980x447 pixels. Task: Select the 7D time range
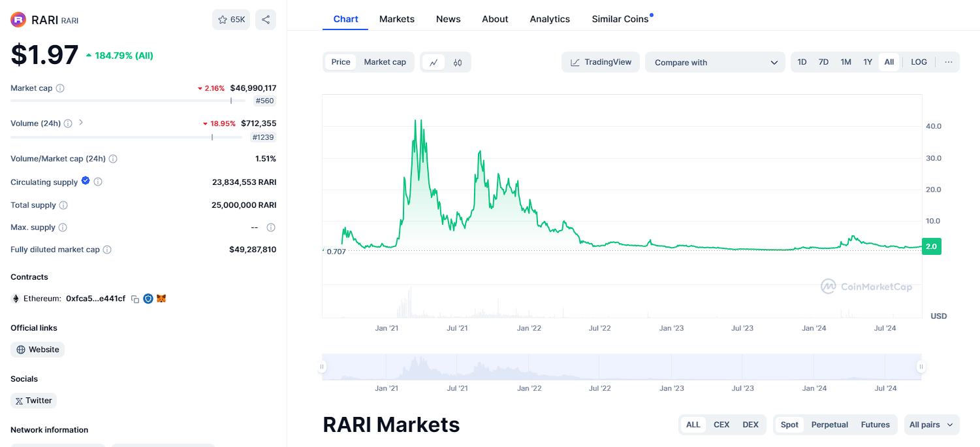coord(823,62)
